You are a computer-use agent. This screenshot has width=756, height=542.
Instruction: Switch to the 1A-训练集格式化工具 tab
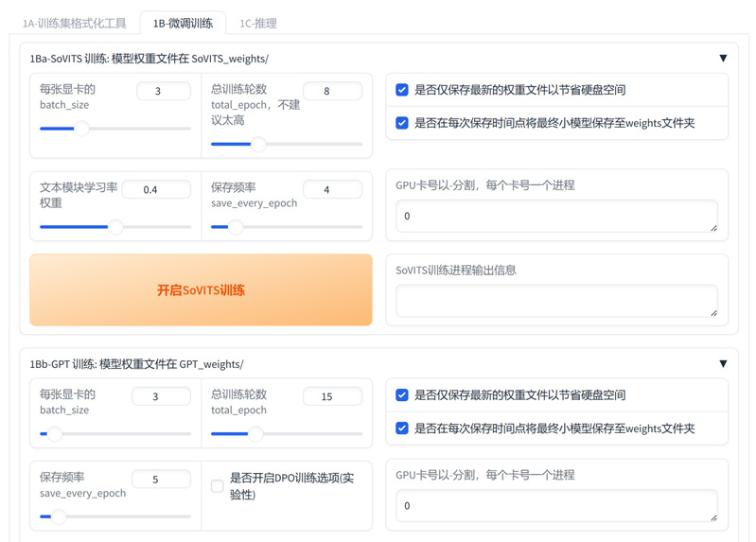tap(75, 23)
